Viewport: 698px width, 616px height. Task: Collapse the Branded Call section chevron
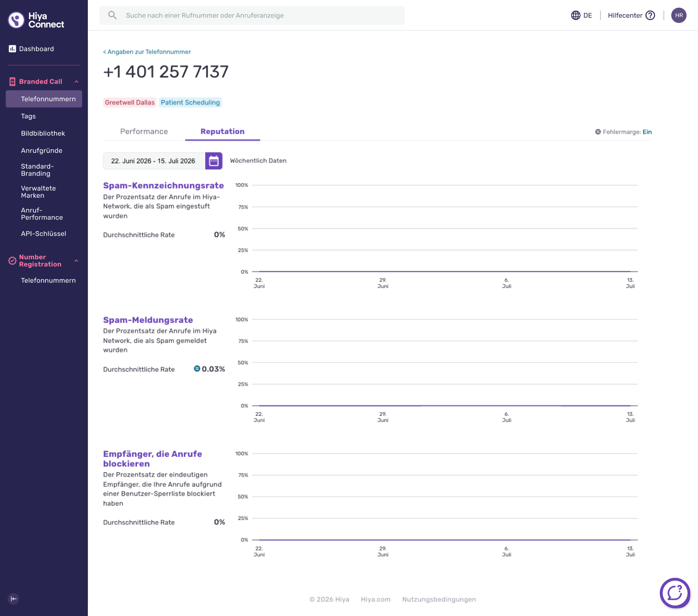point(76,82)
